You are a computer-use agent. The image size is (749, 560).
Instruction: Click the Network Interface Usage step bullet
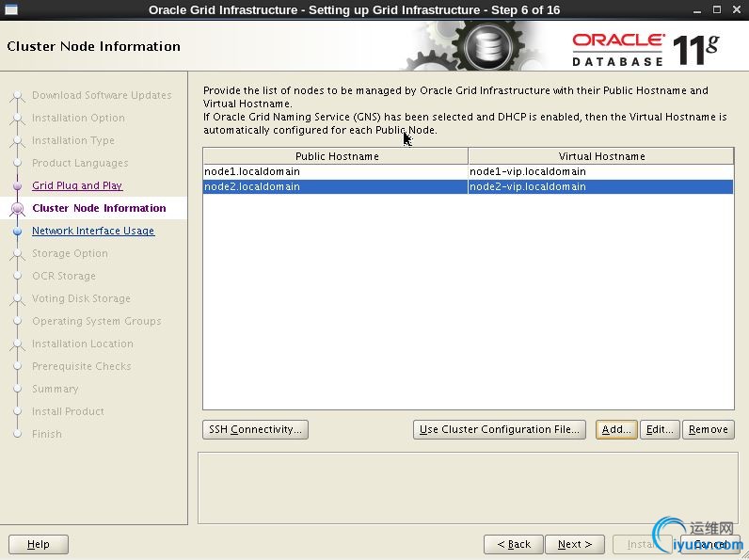pyautogui.click(x=18, y=232)
